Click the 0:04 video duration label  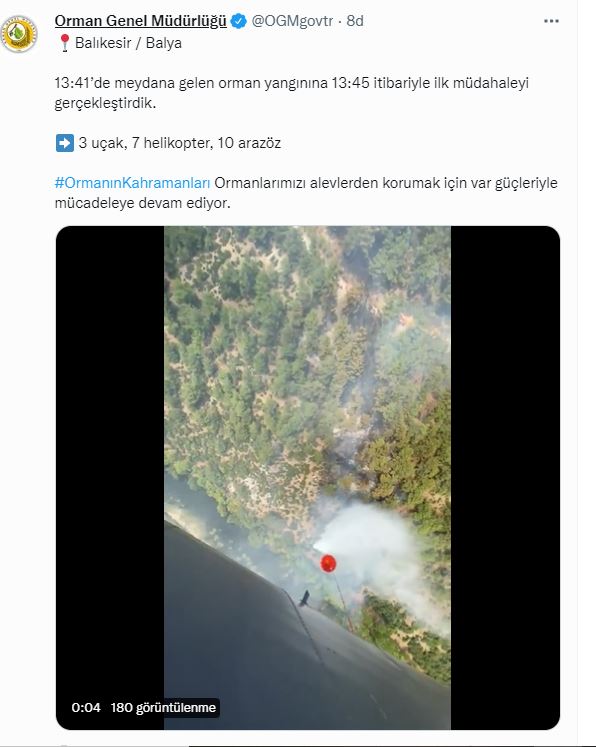click(86, 707)
